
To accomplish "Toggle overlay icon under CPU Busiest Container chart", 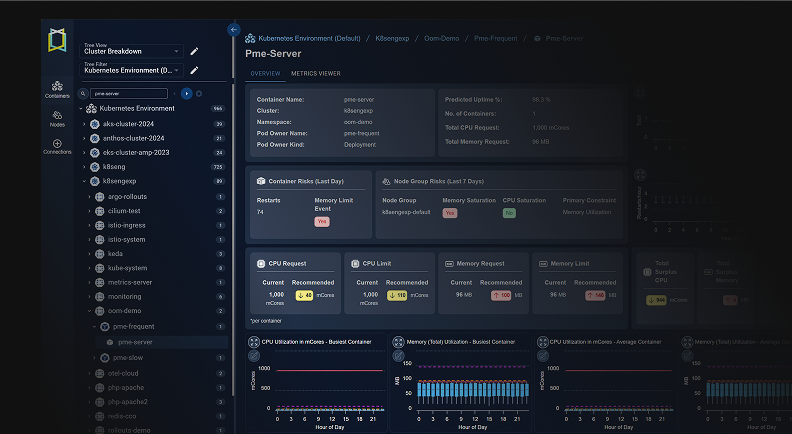I will 255,356.
